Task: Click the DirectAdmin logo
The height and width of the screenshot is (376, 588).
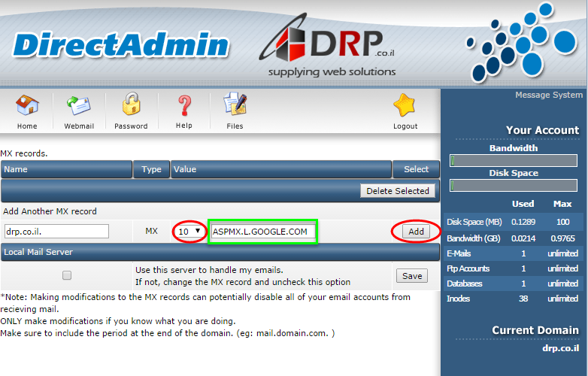Action: pyautogui.click(x=121, y=45)
